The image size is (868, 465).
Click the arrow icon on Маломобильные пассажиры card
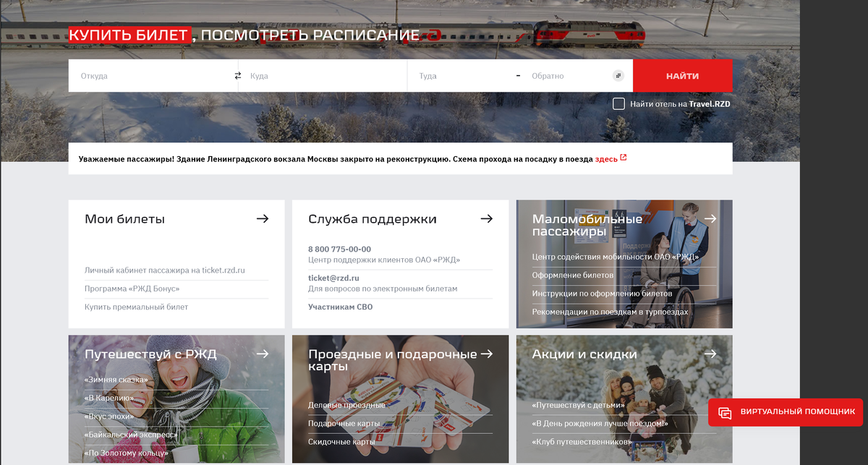[710, 218]
